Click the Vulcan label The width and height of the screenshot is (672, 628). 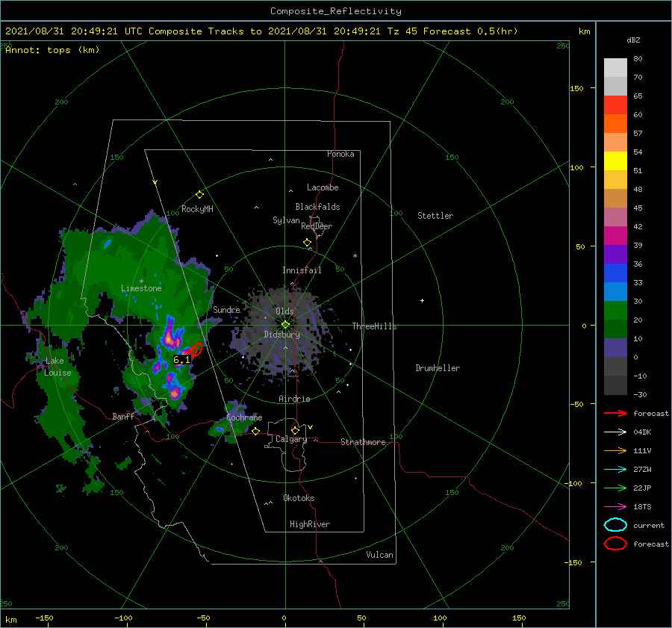(x=380, y=555)
